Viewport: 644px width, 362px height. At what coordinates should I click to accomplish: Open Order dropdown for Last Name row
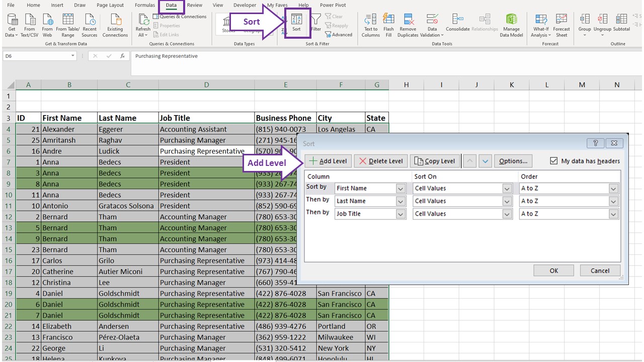pos(613,201)
